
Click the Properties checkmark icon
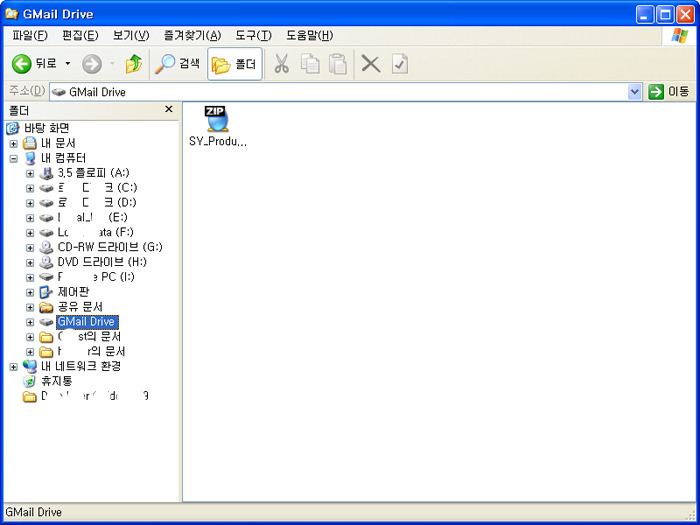(x=400, y=64)
